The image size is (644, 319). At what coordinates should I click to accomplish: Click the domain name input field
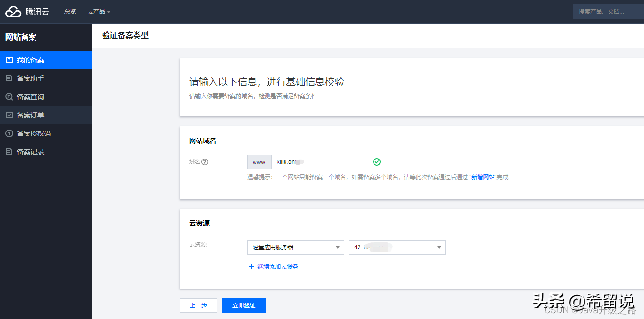click(x=319, y=161)
